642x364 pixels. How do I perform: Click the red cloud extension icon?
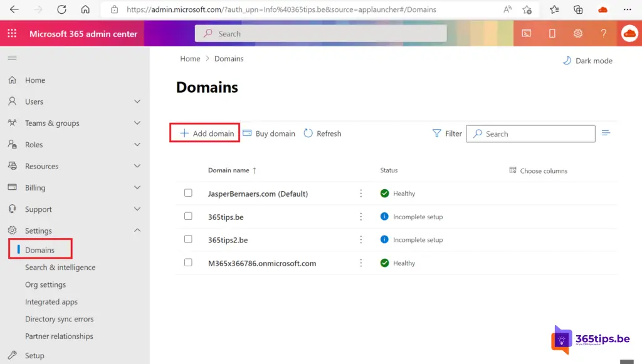click(x=603, y=9)
